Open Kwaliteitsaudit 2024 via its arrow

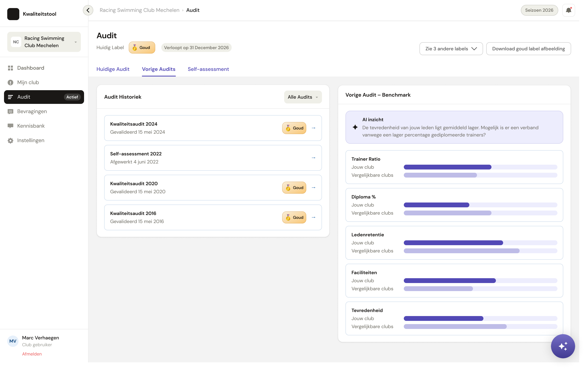(314, 128)
